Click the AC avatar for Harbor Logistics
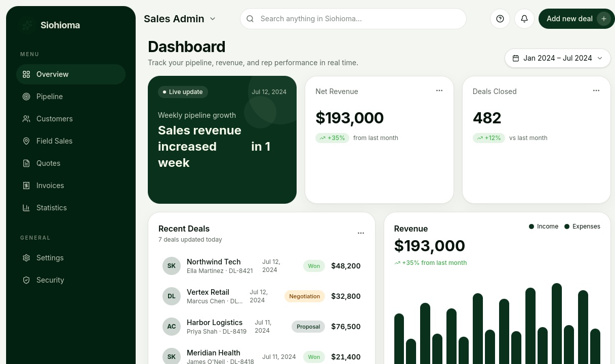This screenshot has width=615, height=364. coord(172,327)
